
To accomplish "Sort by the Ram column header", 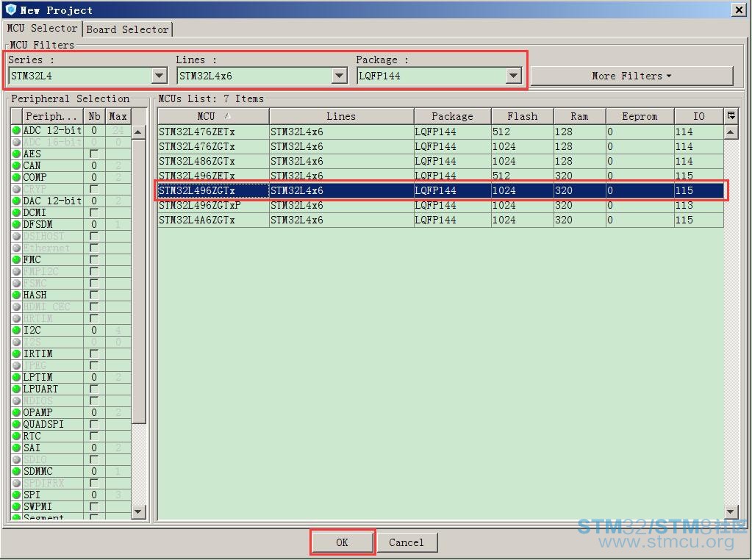I will point(579,116).
